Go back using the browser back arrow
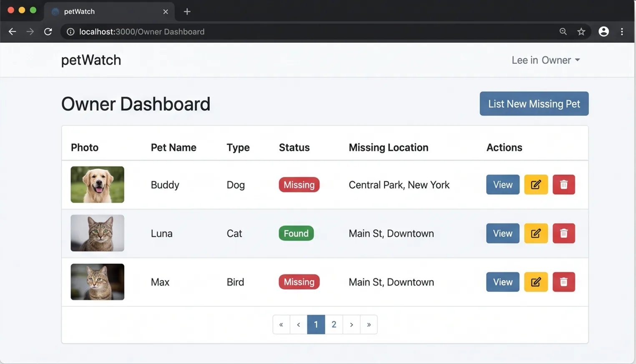Screen dimensions: 636x364 (x=12, y=32)
